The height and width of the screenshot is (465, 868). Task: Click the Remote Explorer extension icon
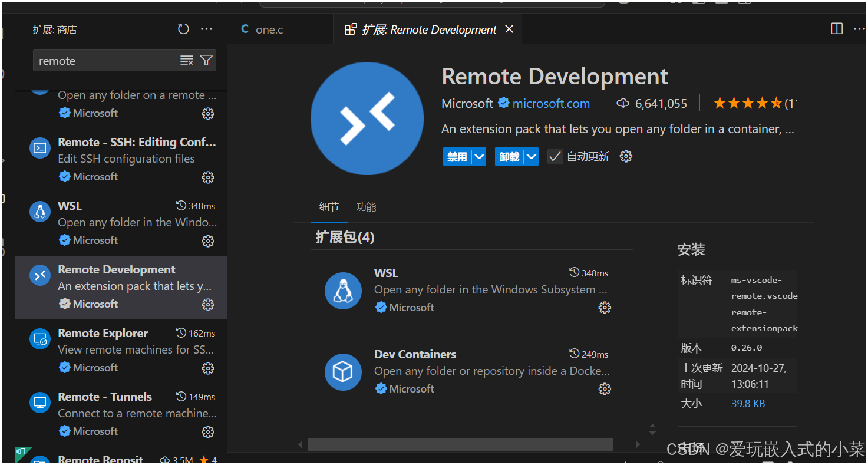coord(40,339)
